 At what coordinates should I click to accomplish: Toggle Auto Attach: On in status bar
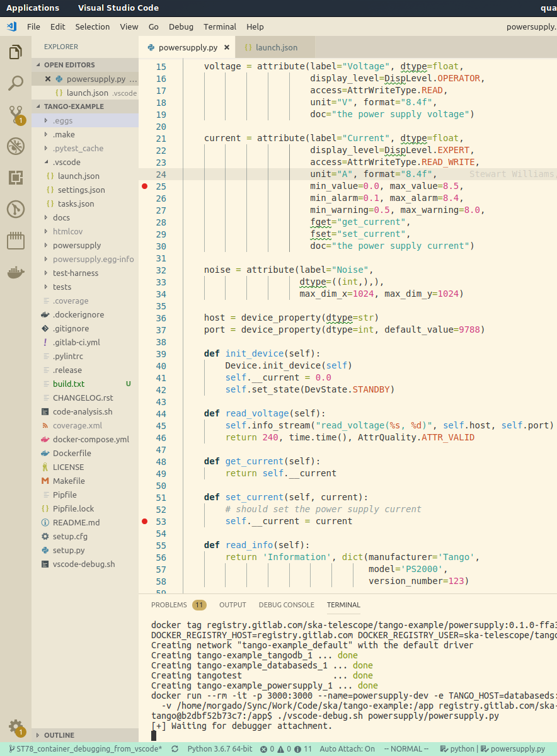[347, 749]
